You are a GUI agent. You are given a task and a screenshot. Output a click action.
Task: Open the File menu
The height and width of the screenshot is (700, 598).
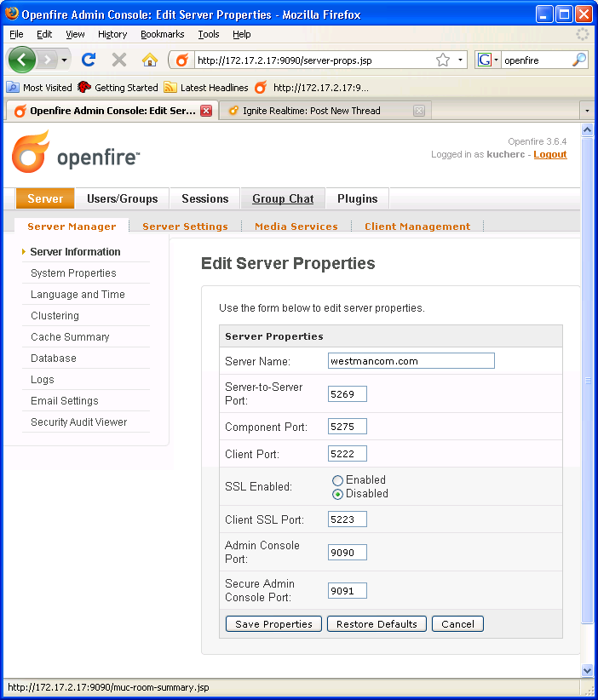point(16,34)
